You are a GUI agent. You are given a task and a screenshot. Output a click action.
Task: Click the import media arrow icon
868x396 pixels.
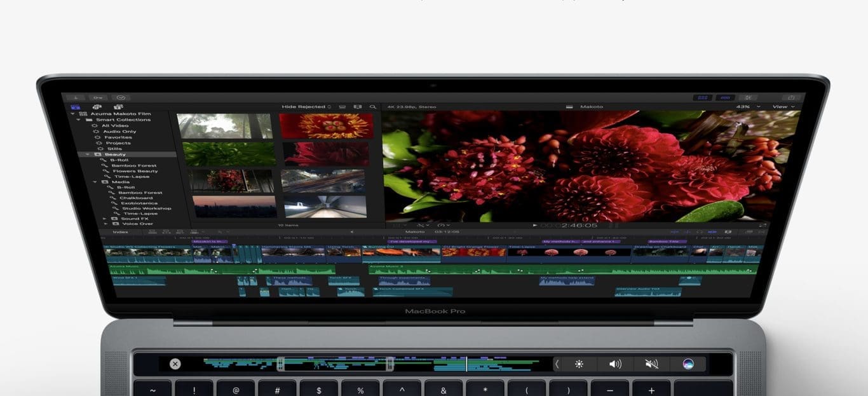[x=75, y=97]
